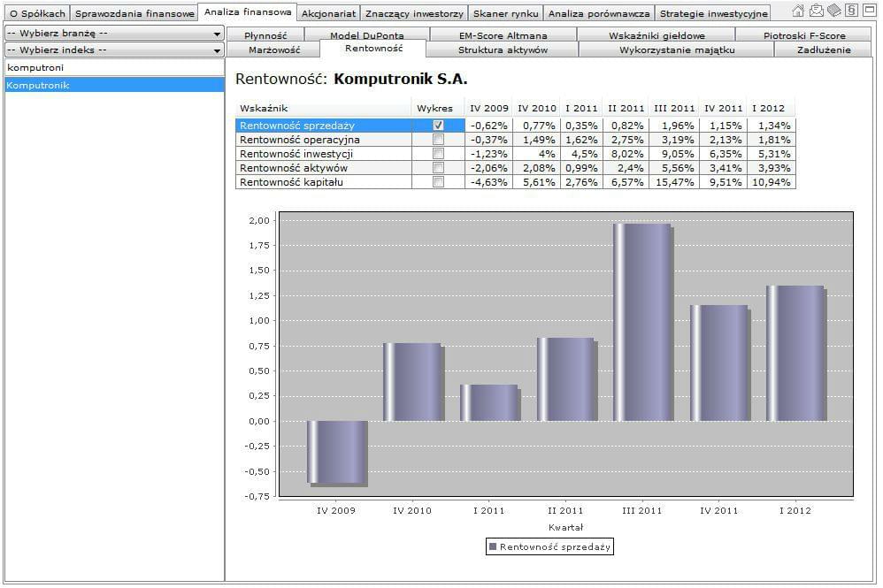
Task: Enable chart for Rentowność operacyjna
Action: [438, 140]
